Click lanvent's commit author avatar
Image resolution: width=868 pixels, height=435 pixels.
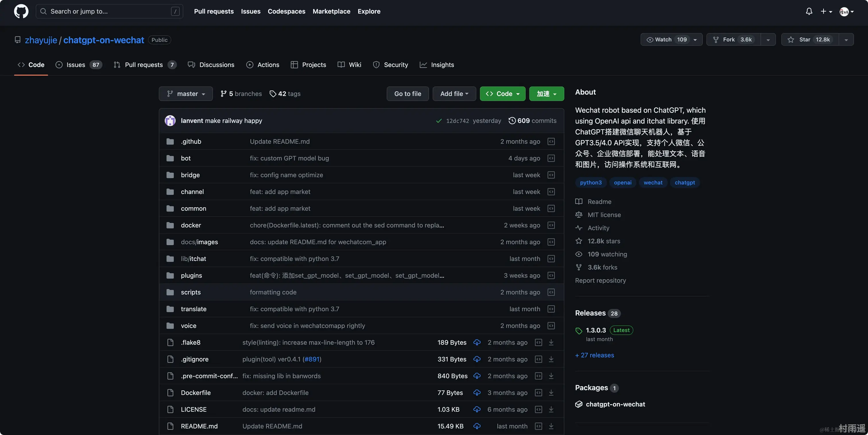point(170,121)
